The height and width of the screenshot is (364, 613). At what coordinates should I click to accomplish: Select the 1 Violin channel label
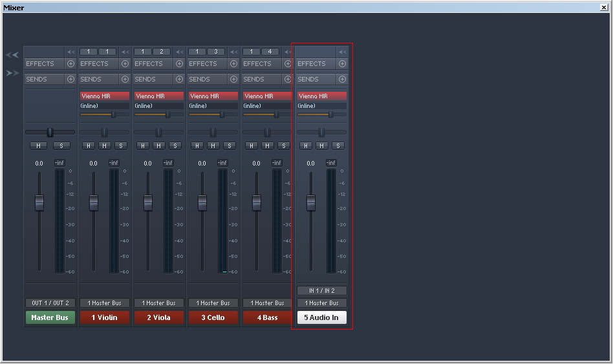point(104,317)
